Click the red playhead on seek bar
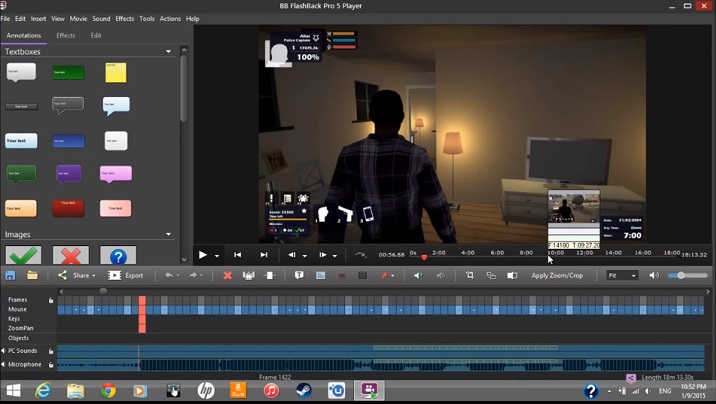The width and height of the screenshot is (716, 404). [x=424, y=258]
